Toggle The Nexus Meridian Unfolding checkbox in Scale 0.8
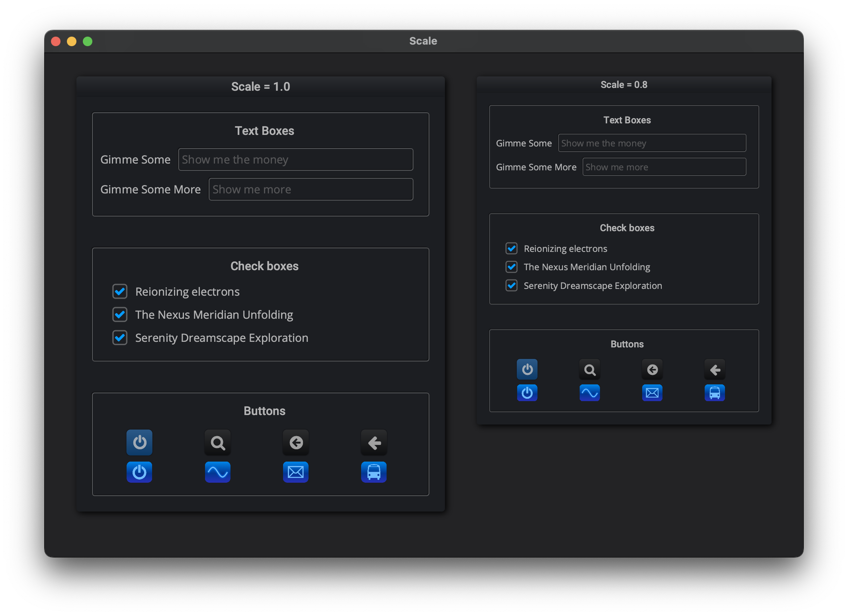 tap(512, 267)
